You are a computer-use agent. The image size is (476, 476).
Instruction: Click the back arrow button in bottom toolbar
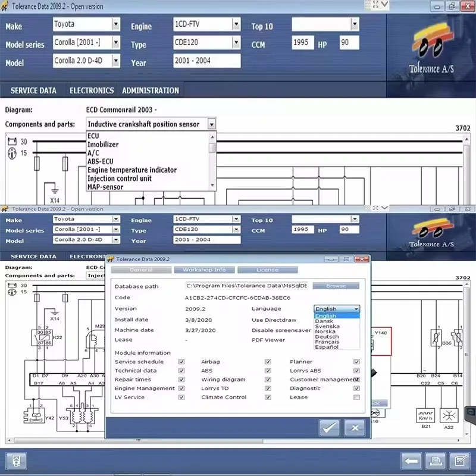pos(411,461)
